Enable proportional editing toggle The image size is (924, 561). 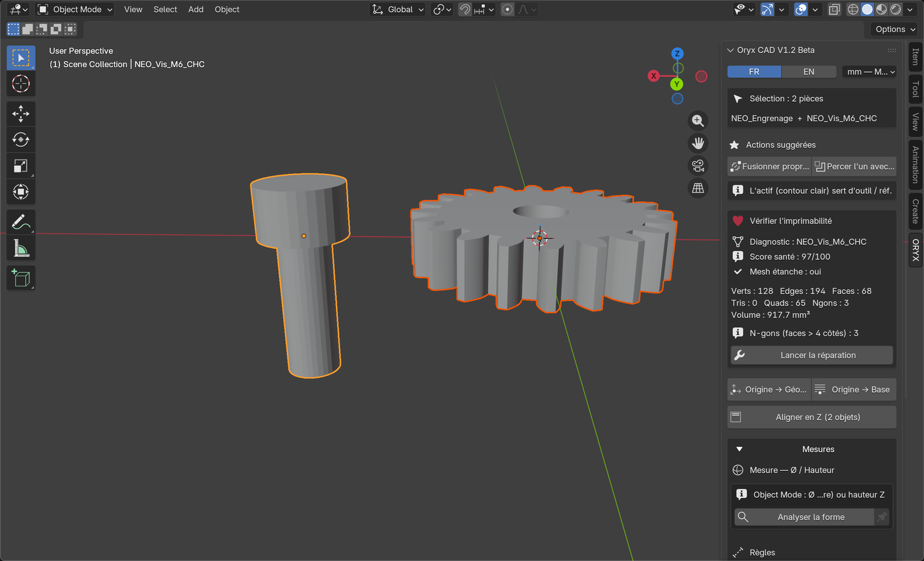click(508, 9)
